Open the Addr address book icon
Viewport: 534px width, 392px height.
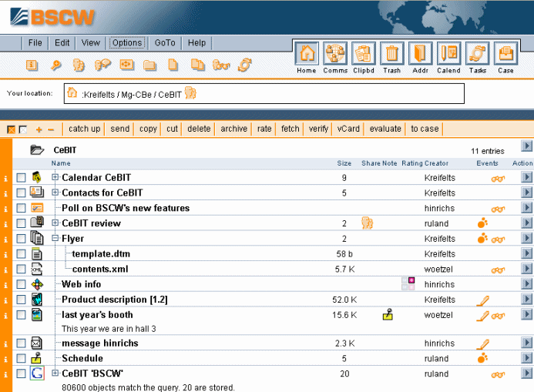(420, 54)
